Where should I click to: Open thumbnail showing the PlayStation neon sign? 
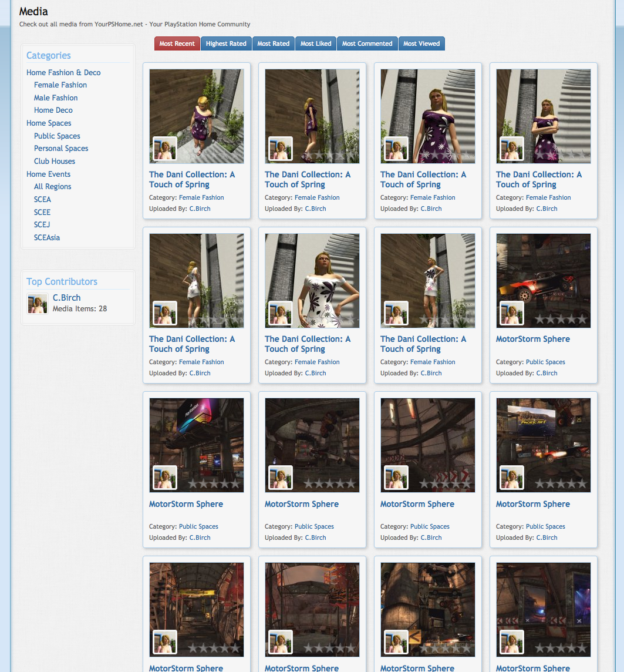tap(197, 445)
